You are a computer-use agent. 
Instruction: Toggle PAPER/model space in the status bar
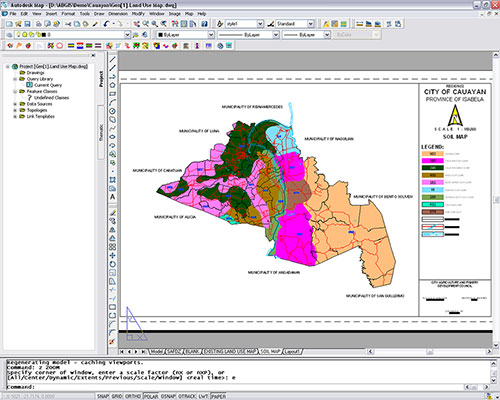coord(218,396)
